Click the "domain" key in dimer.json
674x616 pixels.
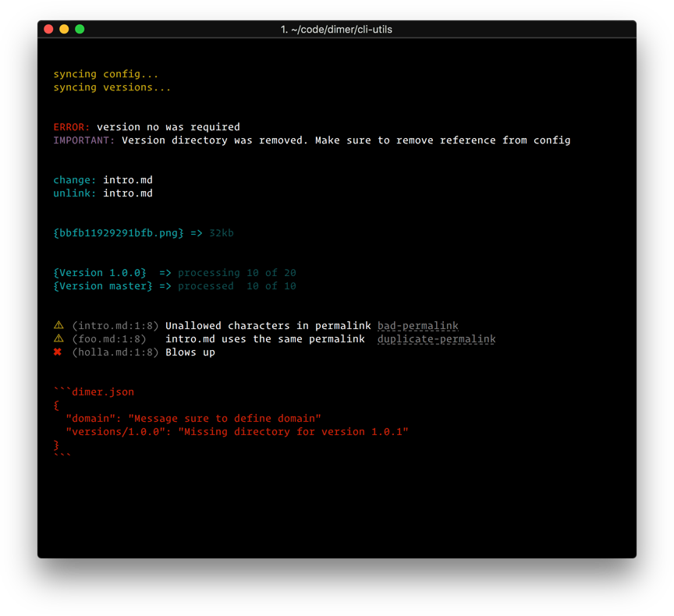91,419
